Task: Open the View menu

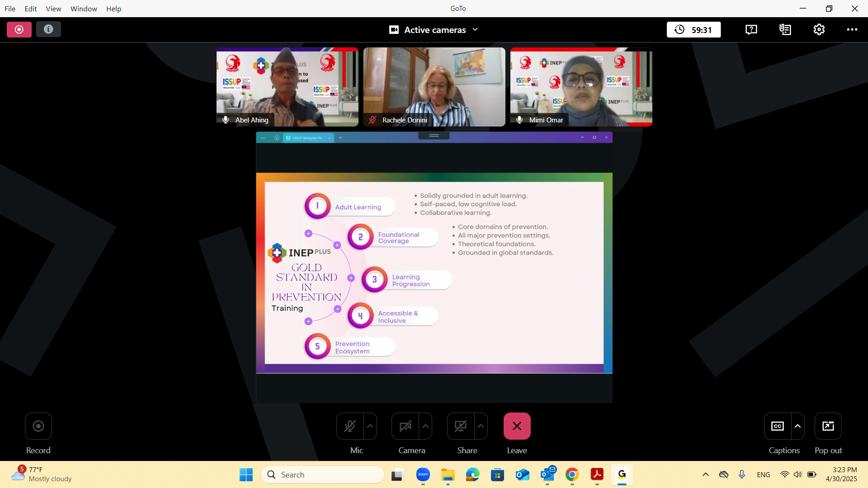Action: pyautogui.click(x=53, y=9)
